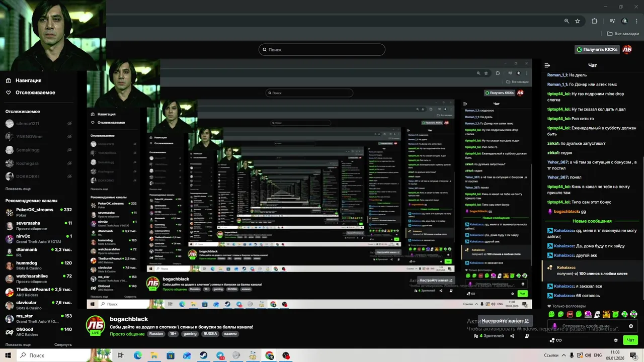Switch input language via ENG indicator
Viewport: 644px width, 362px height.
pos(598,355)
